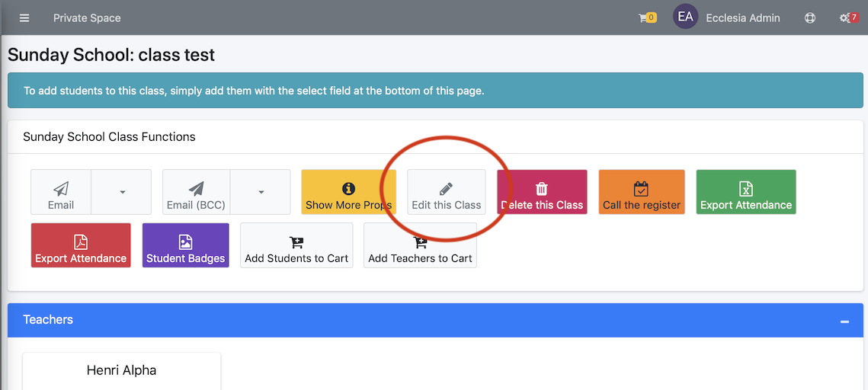Click Show More Props info button
The height and width of the screenshot is (390, 868).
coord(349,192)
